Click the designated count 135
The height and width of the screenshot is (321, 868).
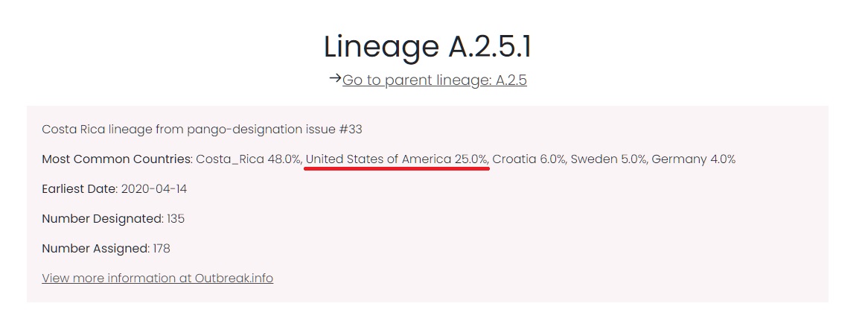[x=176, y=219]
